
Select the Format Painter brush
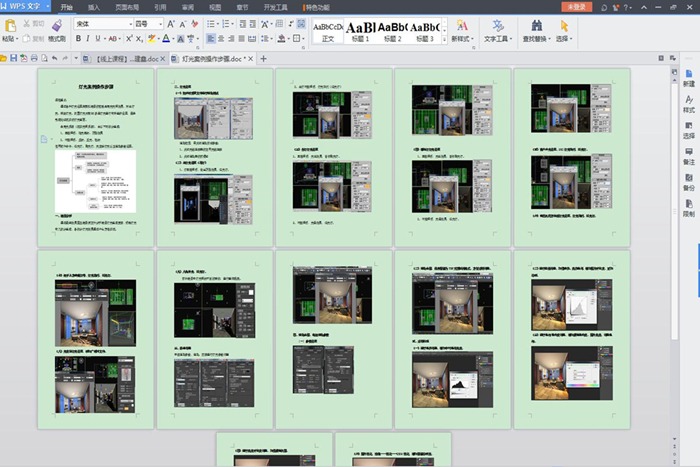tap(57, 26)
